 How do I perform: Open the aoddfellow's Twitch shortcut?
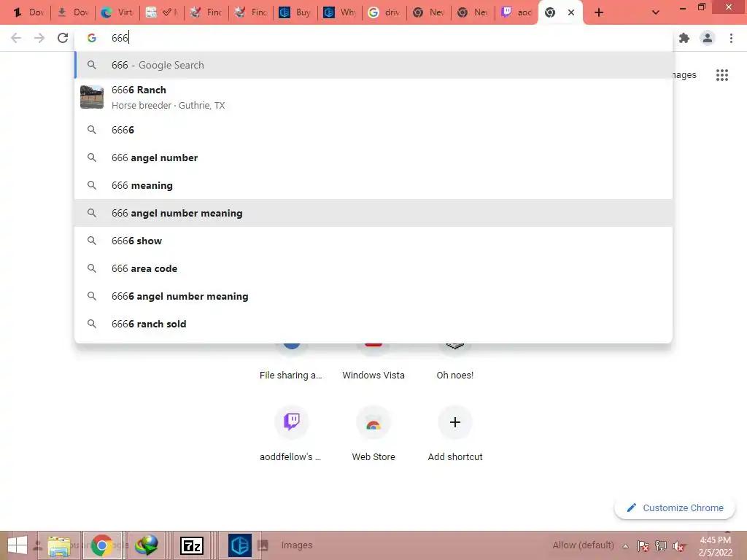[291, 433]
